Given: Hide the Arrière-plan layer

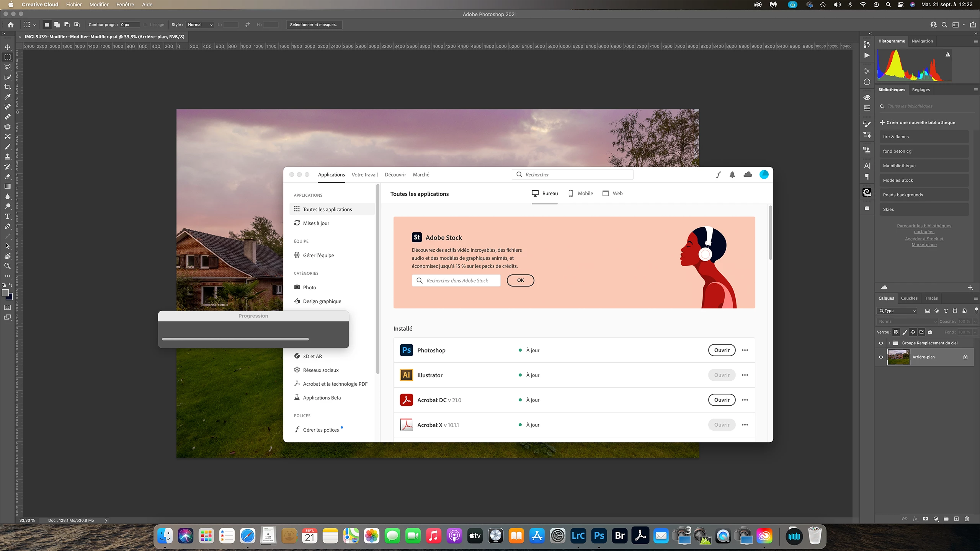Looking at the screenshot, I should [881, 357].
